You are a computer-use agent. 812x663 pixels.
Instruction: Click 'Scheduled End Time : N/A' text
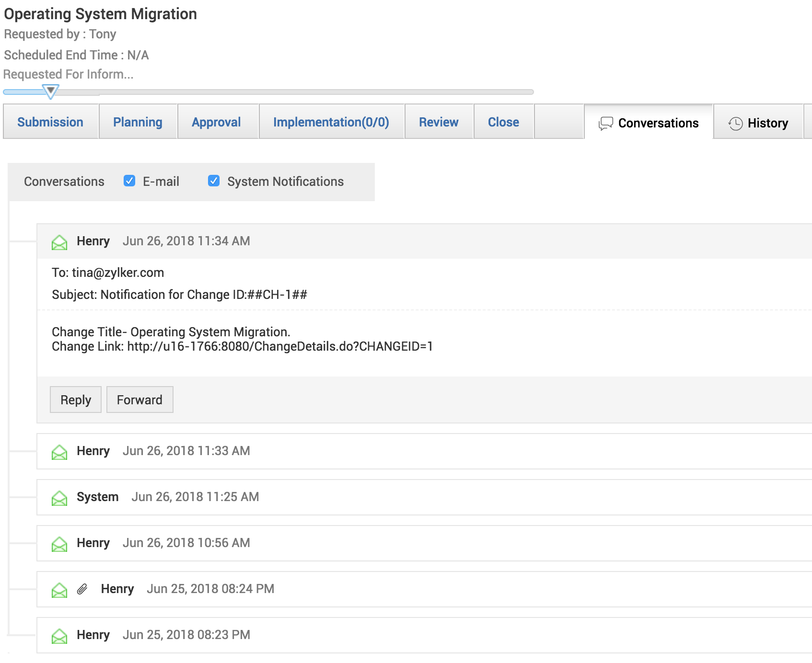[x=76, y=55]
